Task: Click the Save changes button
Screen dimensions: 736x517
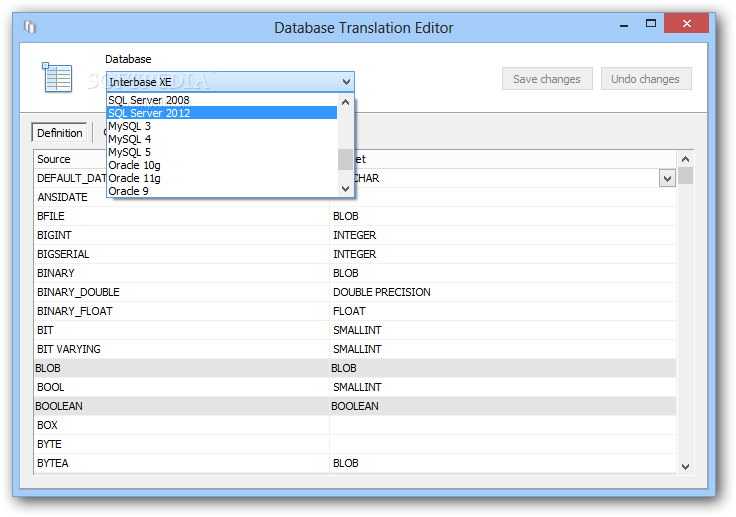Action: click(547, 79)
